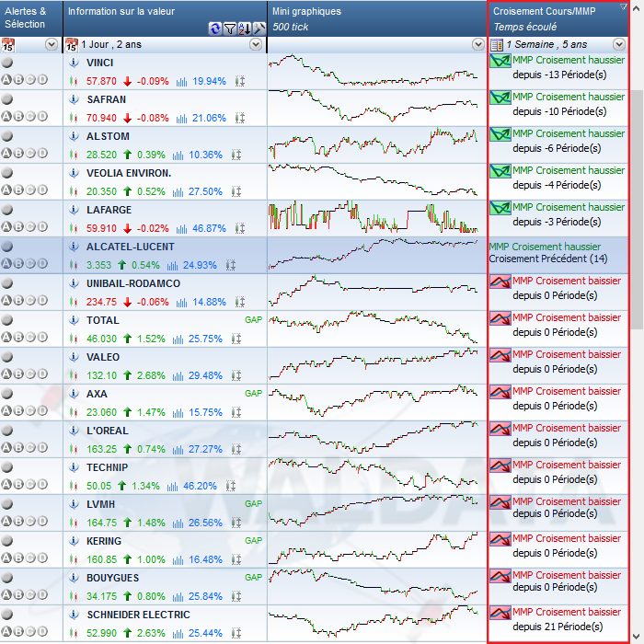
Task: Open the info icon for BOUYGUES
Action: (x=74, y=578)
